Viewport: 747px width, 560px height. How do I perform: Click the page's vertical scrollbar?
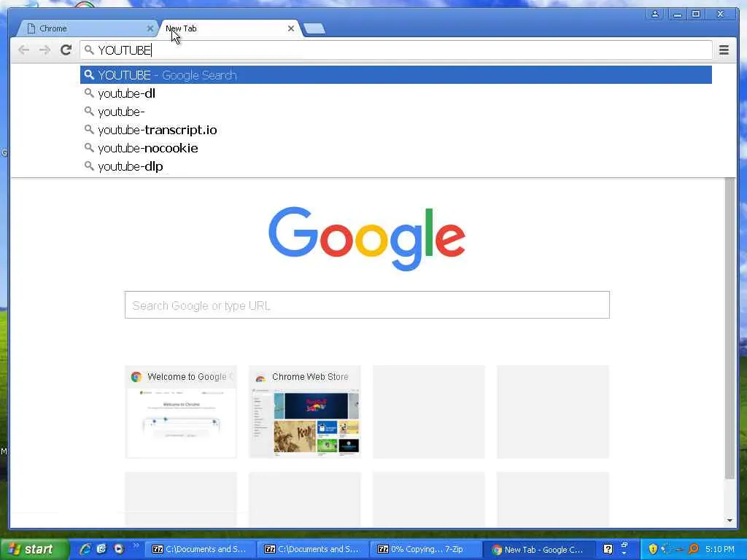click(729, 329)
